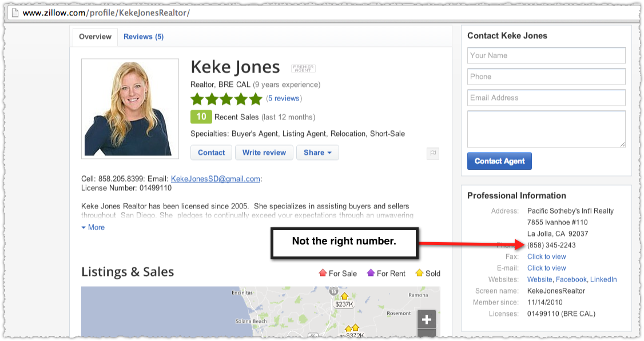The image size is (644, 341).
Task: Click the Write review button
Action: 264,153
